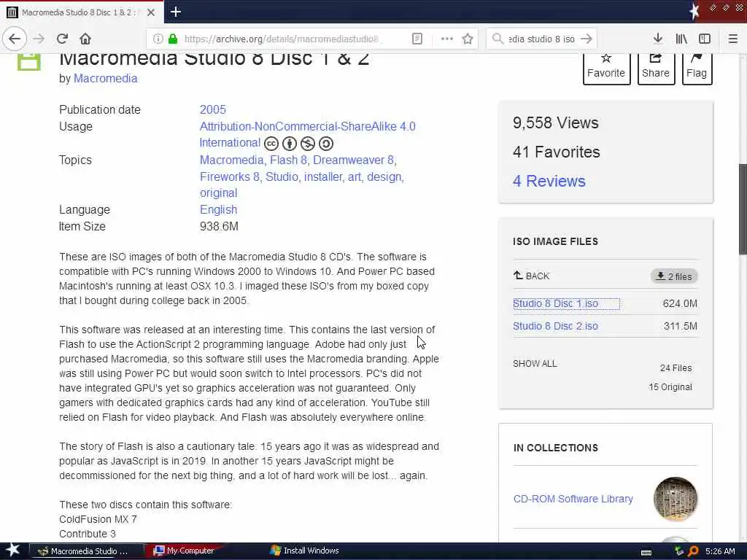Click BACK in ISO Image Files panel
The height and width of the screenshot is (560, 747).
click(x=531, y=276)
